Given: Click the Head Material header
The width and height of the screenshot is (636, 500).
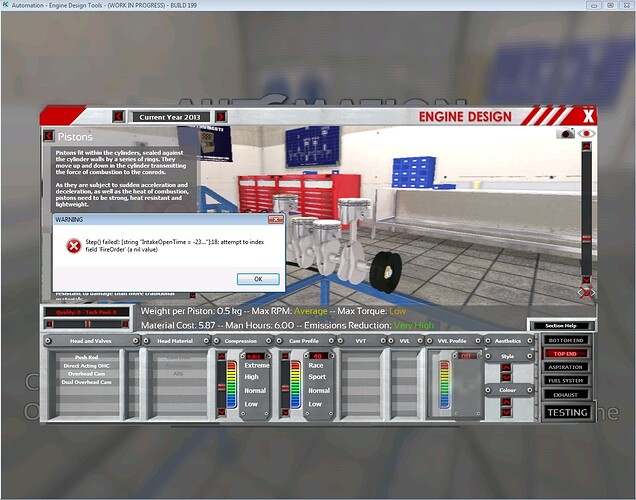Looking at the screenshot, I should pos(176,341).
